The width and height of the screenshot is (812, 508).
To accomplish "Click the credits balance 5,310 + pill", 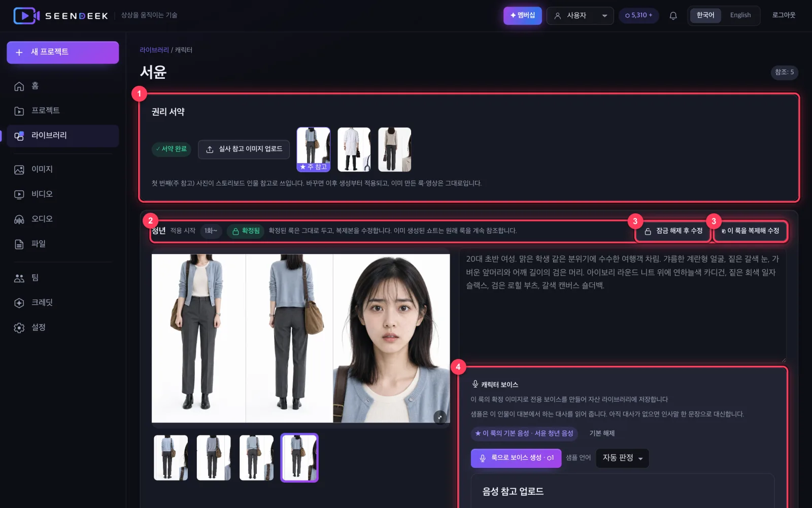I will pyautogui.click(x=639, y=15).
